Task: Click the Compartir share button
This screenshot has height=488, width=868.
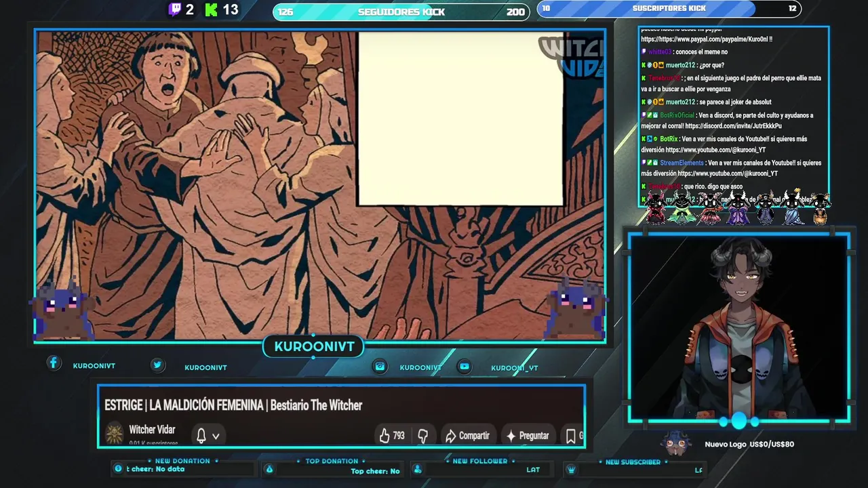Action: coord(467,436)
